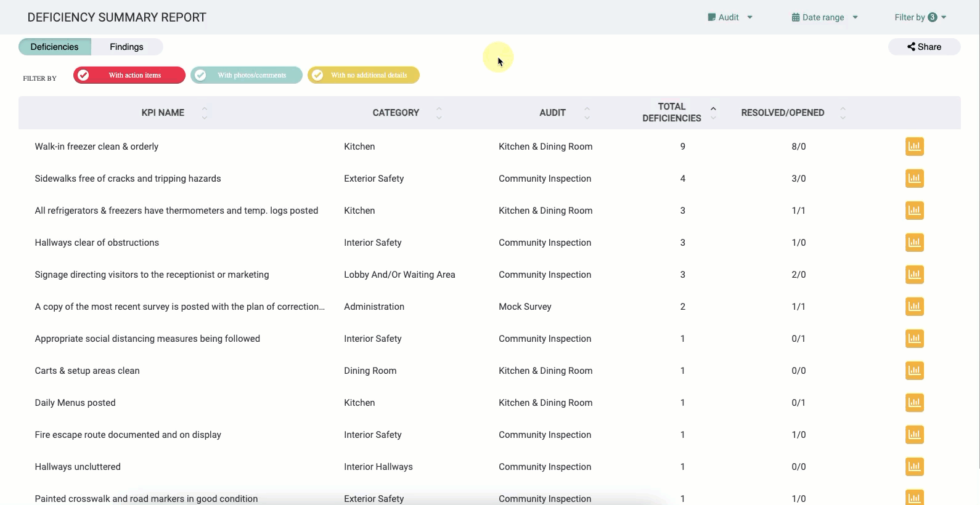Screen dimensions: 980x505
Task: Switch to the Findings tab
Action: tap(127, 47)
